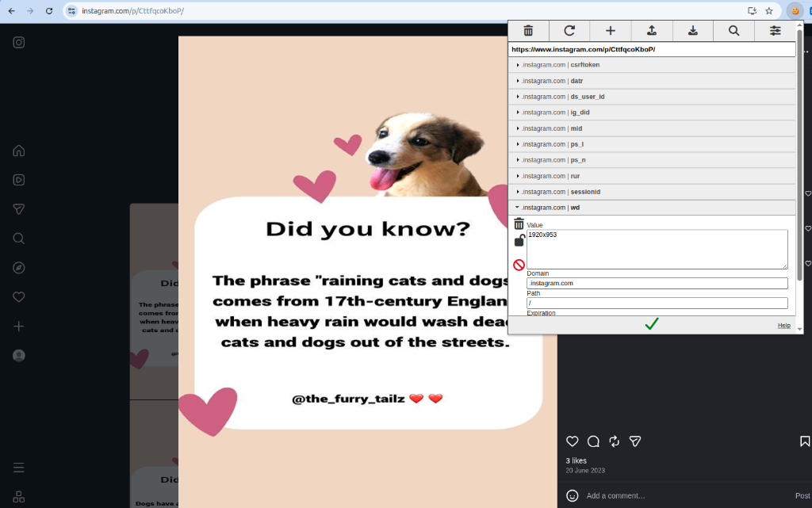Toggle the httpOnly block icon on wd cookie
The image size is (812, 508).
[519, 265]
